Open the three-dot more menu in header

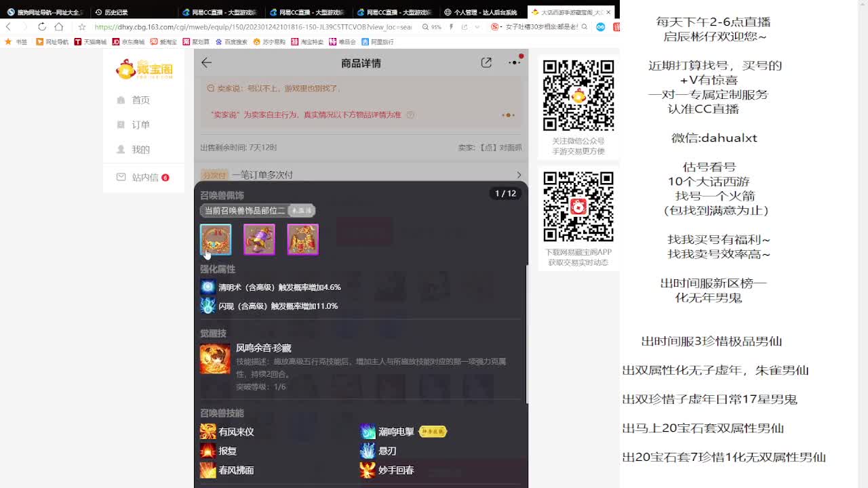point(514,62)
